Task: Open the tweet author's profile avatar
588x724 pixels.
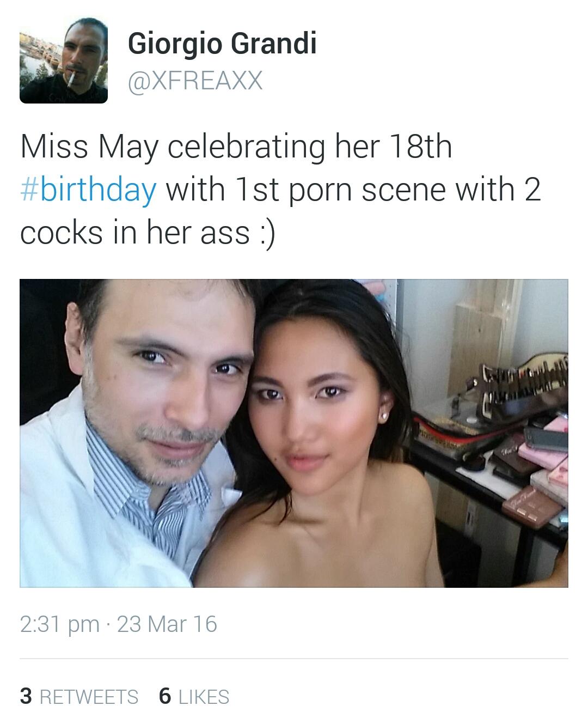Action: pos(64,60)
